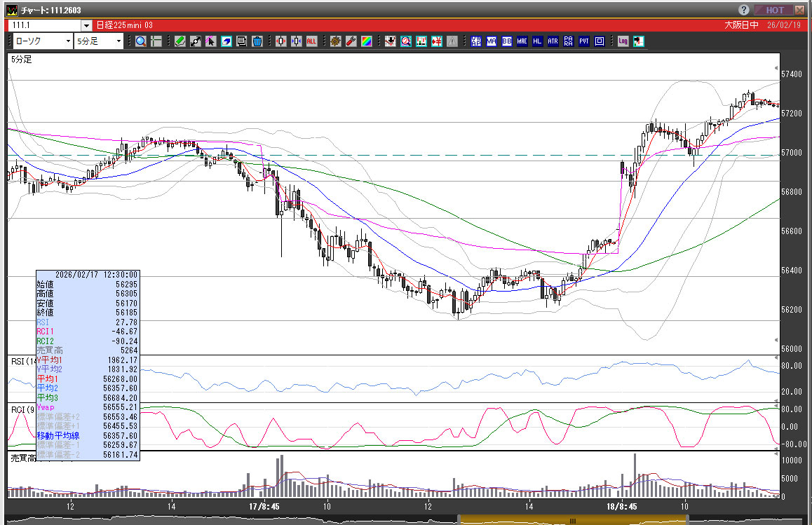Open the ローソク chart type dropdown

click(x=67, y=41)
